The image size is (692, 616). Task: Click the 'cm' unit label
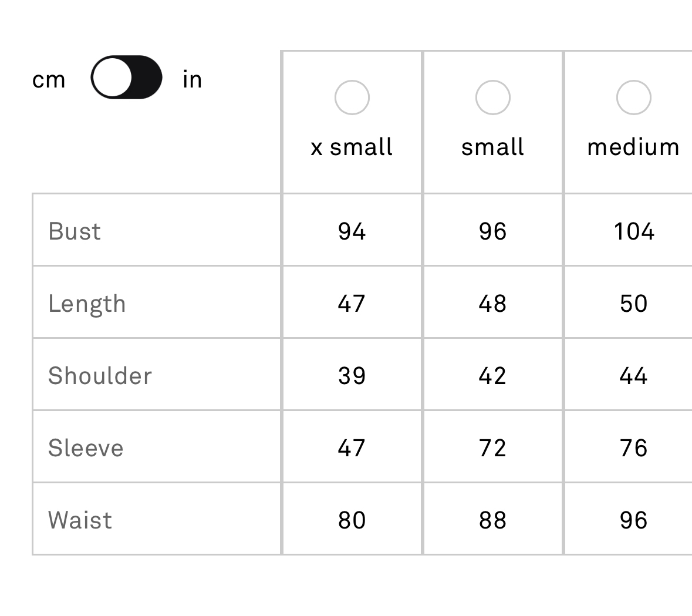click(49, 80)
